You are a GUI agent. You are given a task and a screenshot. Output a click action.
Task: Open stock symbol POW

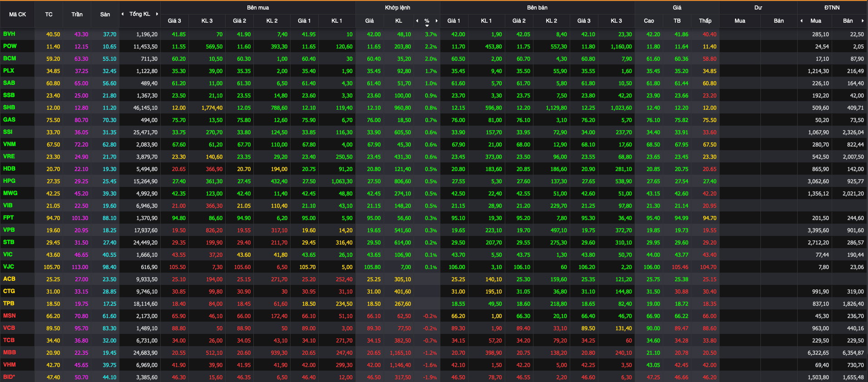(10, 46)
